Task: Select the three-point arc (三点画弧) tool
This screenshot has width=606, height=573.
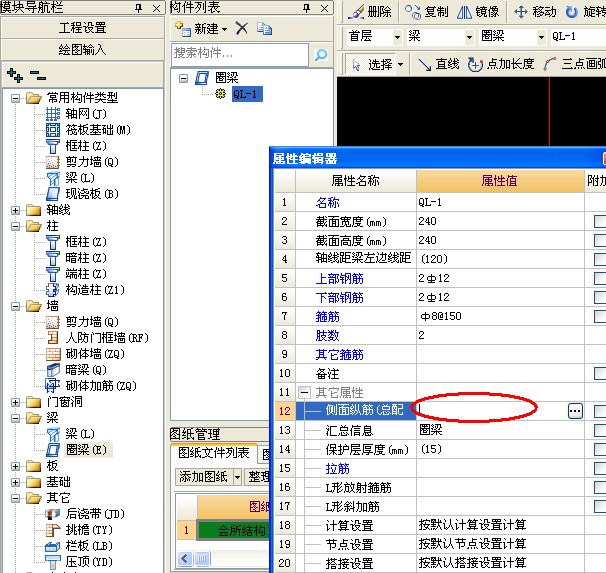Action: [574, 64]
